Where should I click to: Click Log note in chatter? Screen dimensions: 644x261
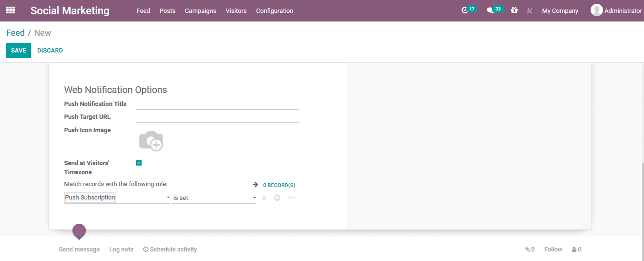(121, 250)
